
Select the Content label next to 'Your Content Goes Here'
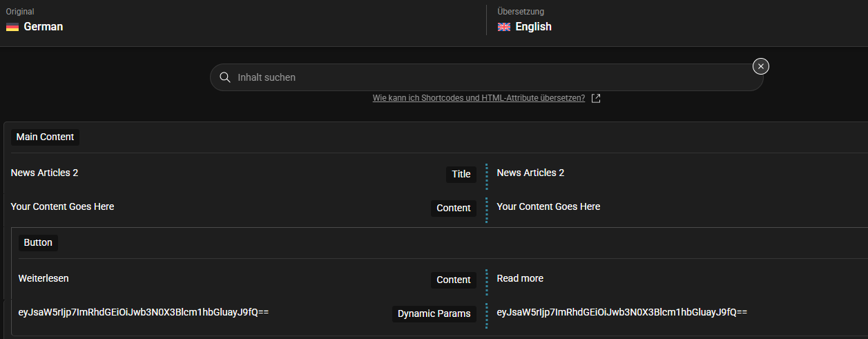click(454, 208)
